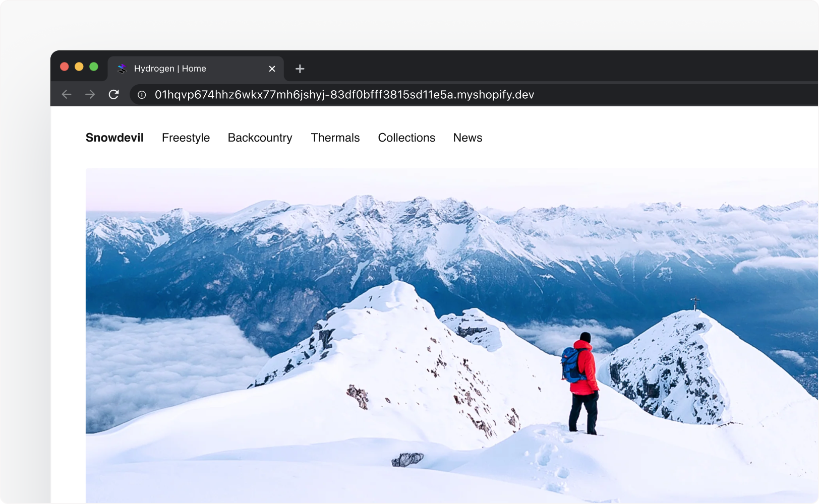Click the browser back navigation arrow
This screenshot has width=819, height=504.
tap(66, 94)
